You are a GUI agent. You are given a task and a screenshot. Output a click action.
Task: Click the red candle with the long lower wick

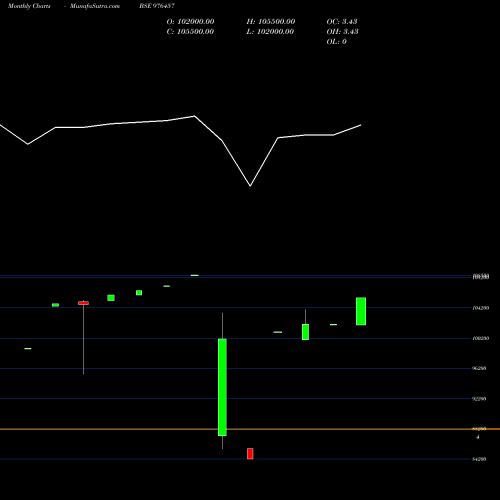tap(83, 303)
